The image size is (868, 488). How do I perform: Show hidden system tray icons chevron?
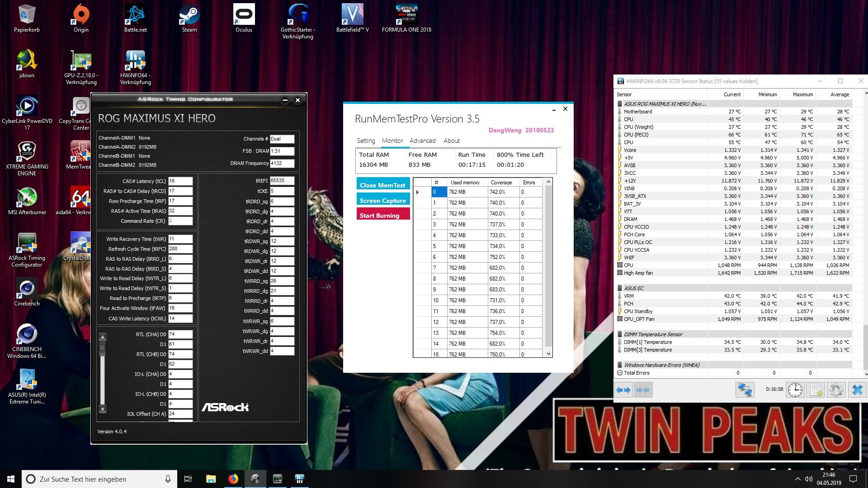(x=797, y=479)
